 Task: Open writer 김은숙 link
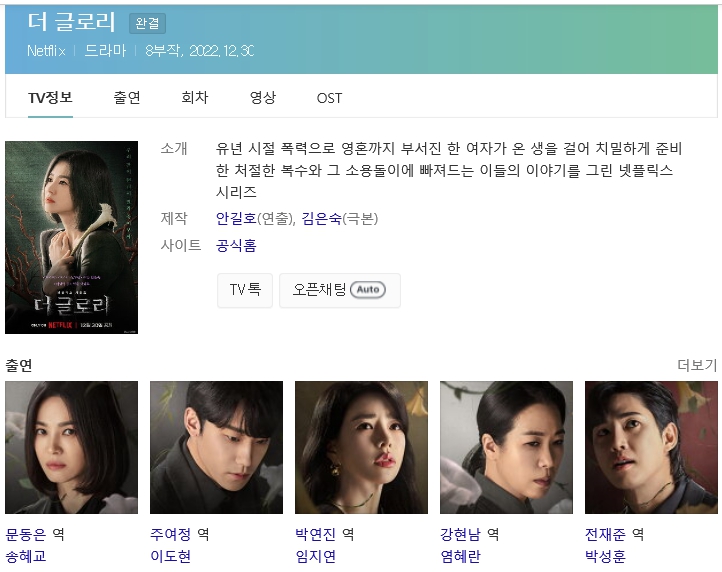pos(321,218)
